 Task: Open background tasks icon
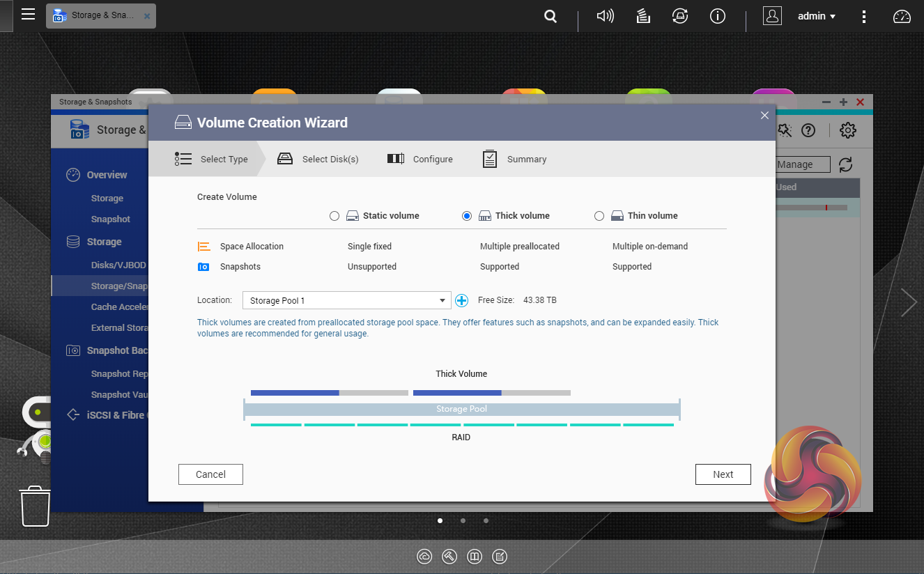coord(643,16)
